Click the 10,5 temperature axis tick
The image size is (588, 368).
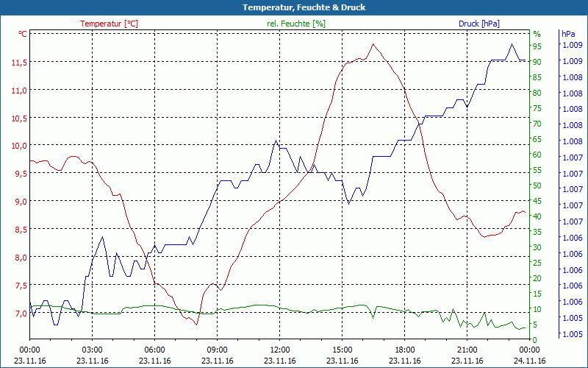[x=19, y=118]
